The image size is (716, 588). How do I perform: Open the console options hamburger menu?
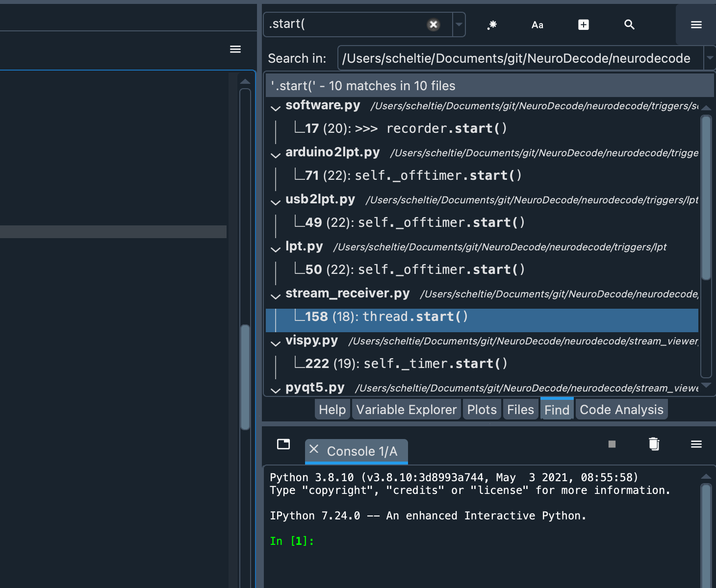[x=696, y=444]
